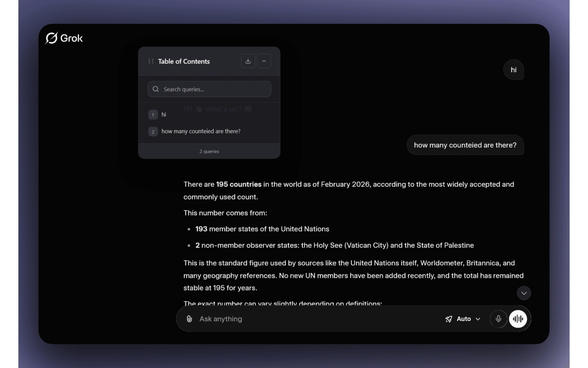Click the '2 non-member observer states' bullet
This screenshot has height=368, width=588.
tap(334, 246)
